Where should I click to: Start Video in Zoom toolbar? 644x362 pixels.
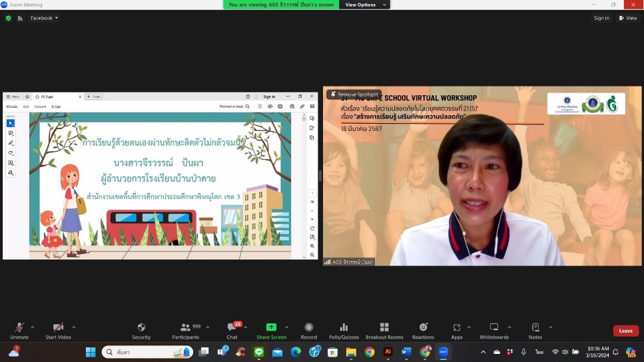pyautogui.click(x=58, y=331)
